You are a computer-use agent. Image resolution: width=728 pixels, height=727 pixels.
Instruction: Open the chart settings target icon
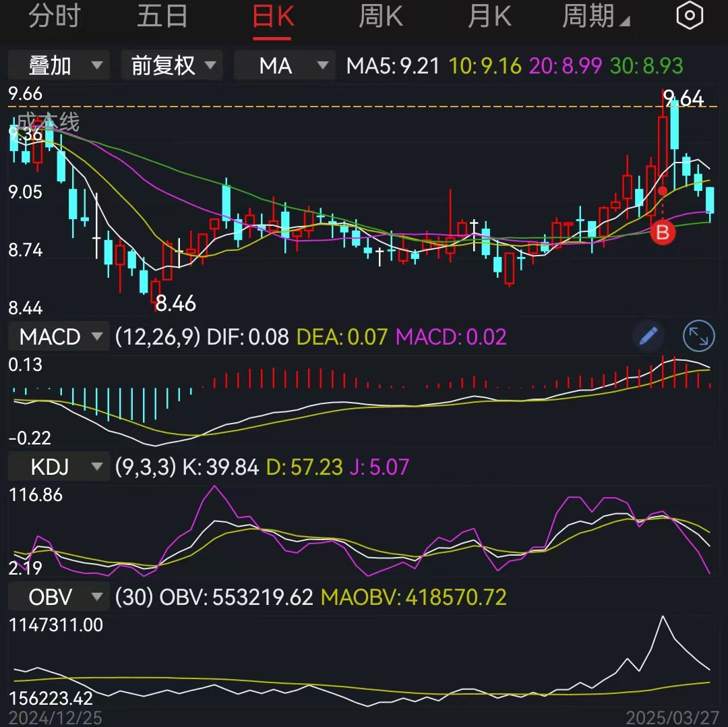[x=690, y=15]
